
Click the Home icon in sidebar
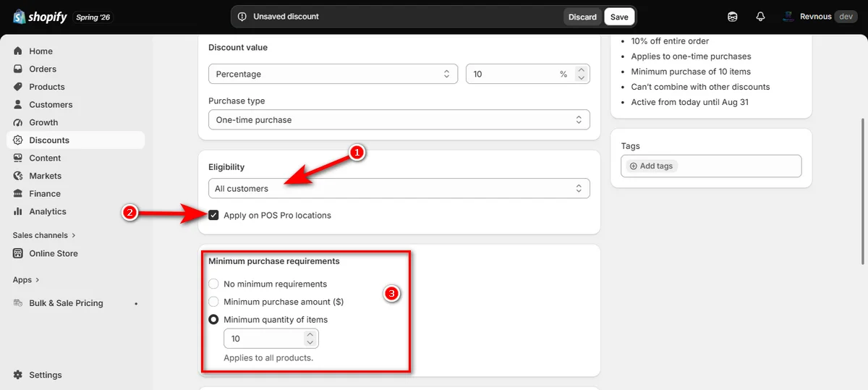coord(18,51)
